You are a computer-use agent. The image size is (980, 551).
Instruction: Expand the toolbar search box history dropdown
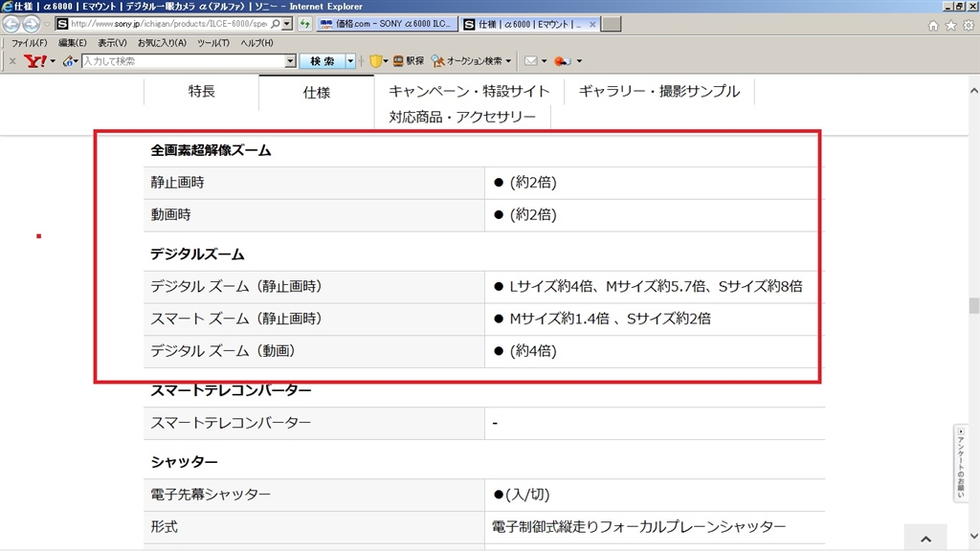(291, 61)
